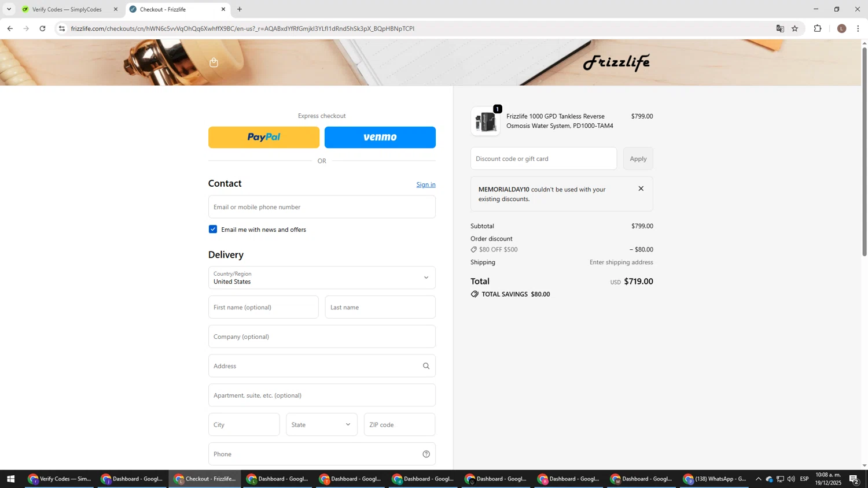Click the Frizzlife product thumbnail image

(486, 121)
